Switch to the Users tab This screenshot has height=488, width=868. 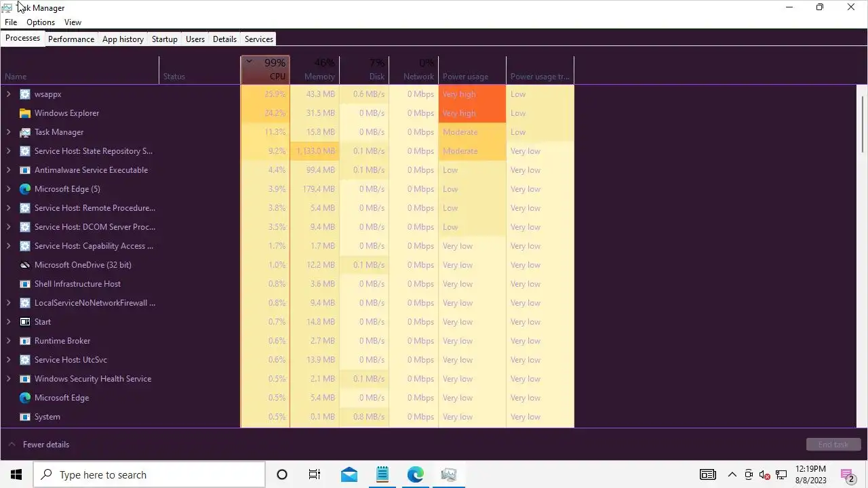point(195,39)
